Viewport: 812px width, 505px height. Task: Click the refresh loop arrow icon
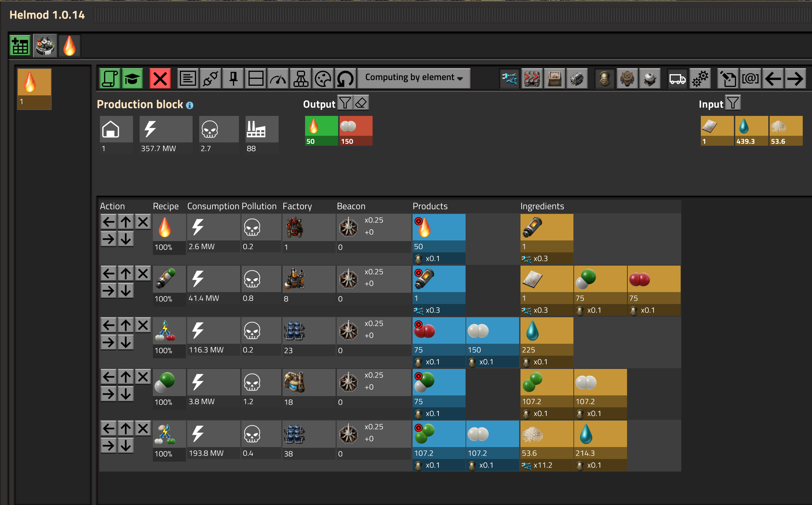(345, 79)
